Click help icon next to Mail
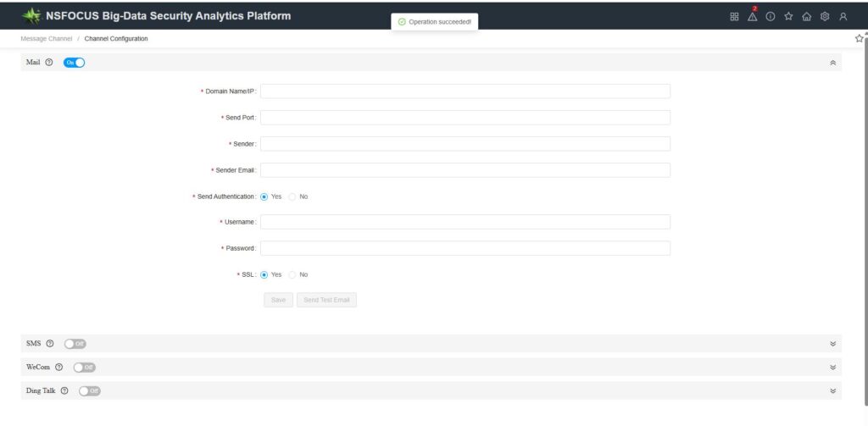The width and height of the screenshot is (868, 426). coord(49,63)
